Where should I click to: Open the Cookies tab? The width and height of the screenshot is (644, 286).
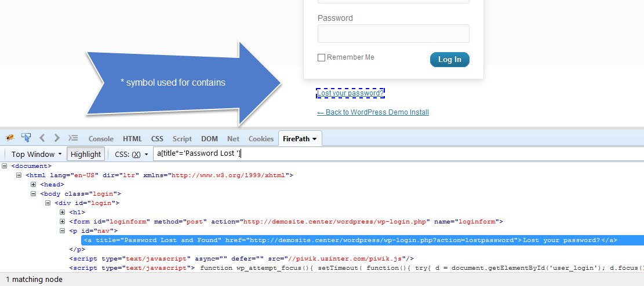[x=261, y=139]
